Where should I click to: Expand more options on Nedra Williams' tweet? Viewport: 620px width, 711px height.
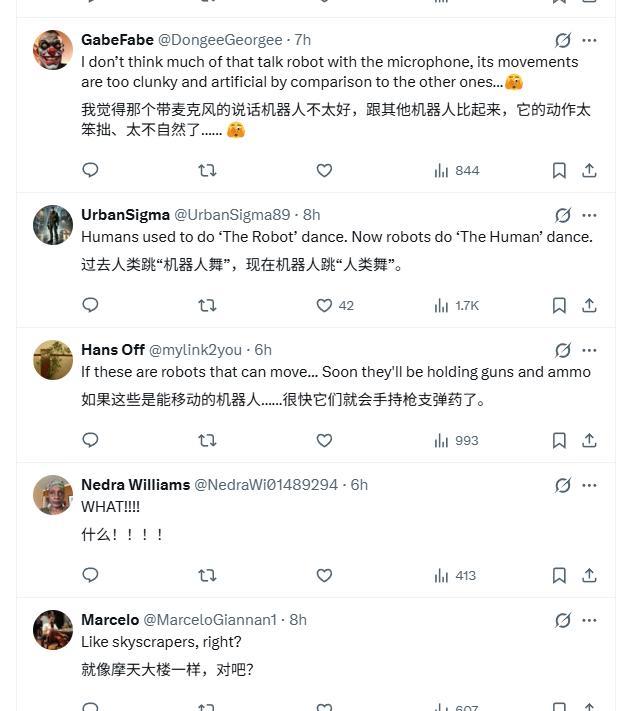coord(590,485)
